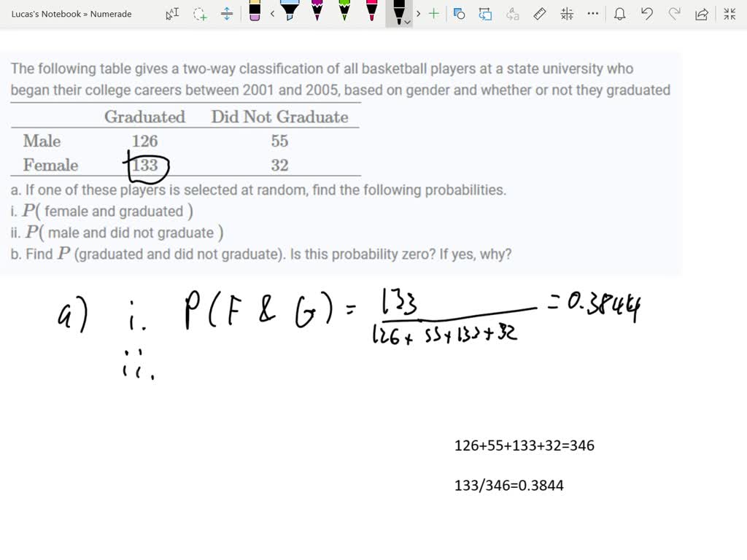Pick the purple pen
Viewport: 747px width, 560px height.
click(317, 13)
